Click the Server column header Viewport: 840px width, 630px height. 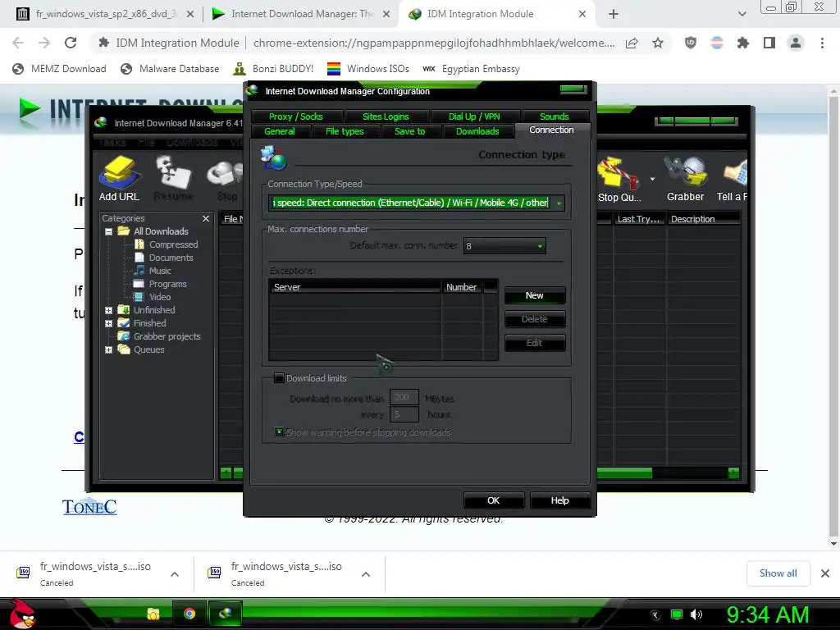pyautogui.click(x=354, y=287)
